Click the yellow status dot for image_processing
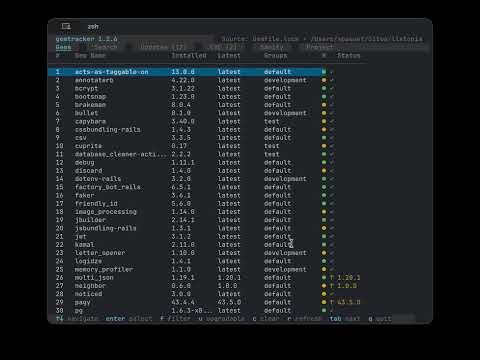Image resolution: width=480 pixels, height=360 pixels. [324, 212]
